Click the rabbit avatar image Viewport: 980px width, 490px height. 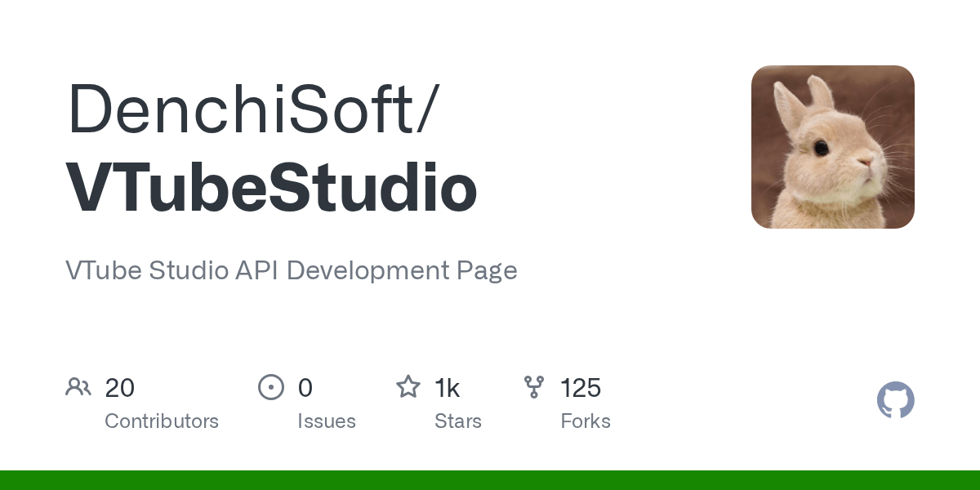coord(832,147)
